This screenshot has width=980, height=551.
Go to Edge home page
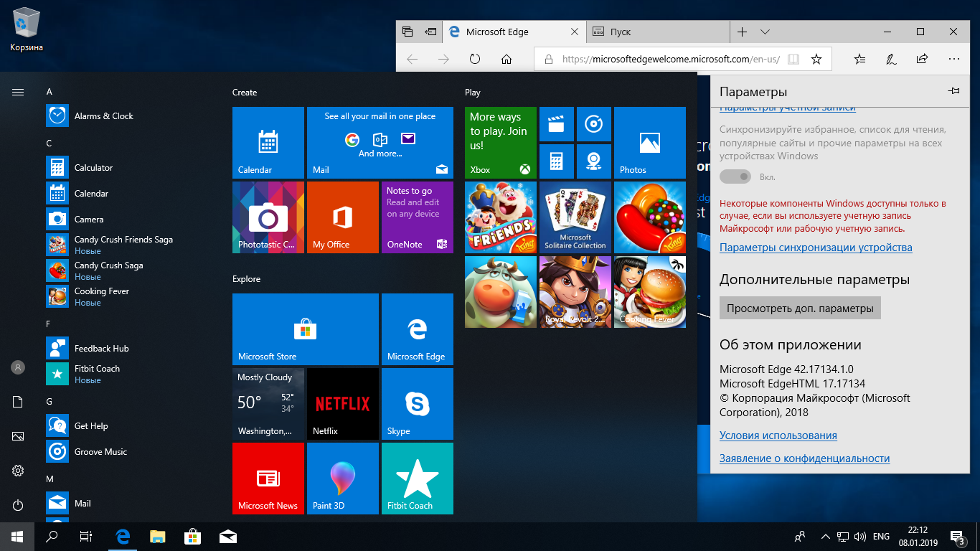point(507,60)
